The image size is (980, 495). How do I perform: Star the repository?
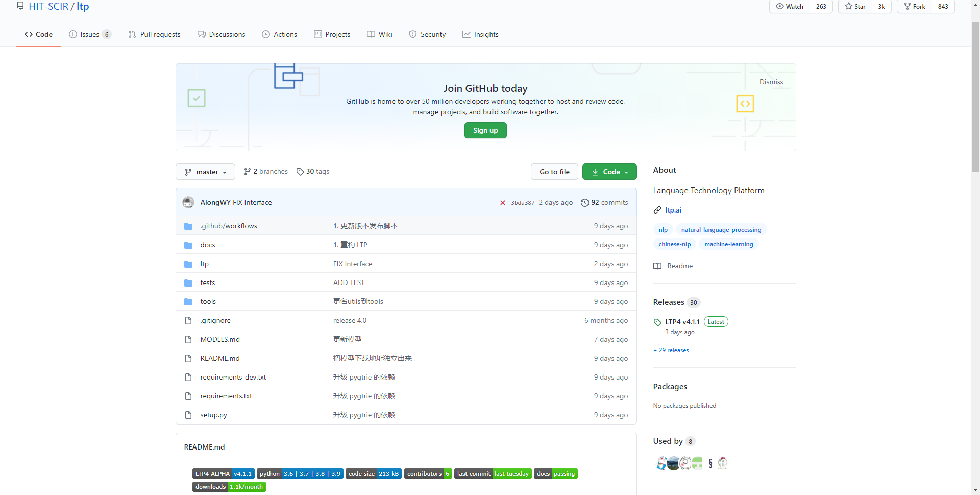tap(855, 6)
